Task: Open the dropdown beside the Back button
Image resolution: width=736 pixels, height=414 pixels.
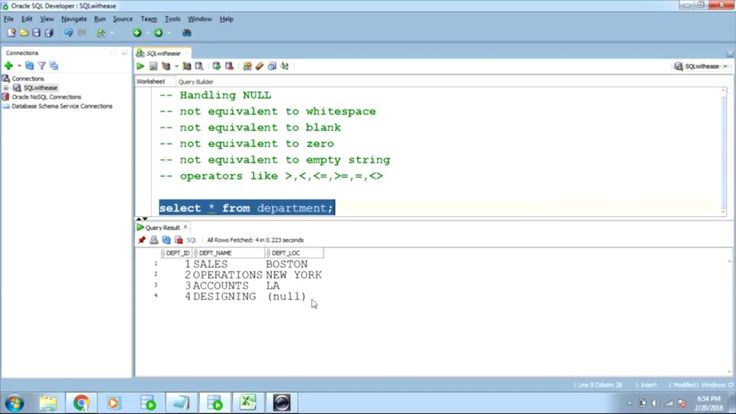Action: click(147, 33)
